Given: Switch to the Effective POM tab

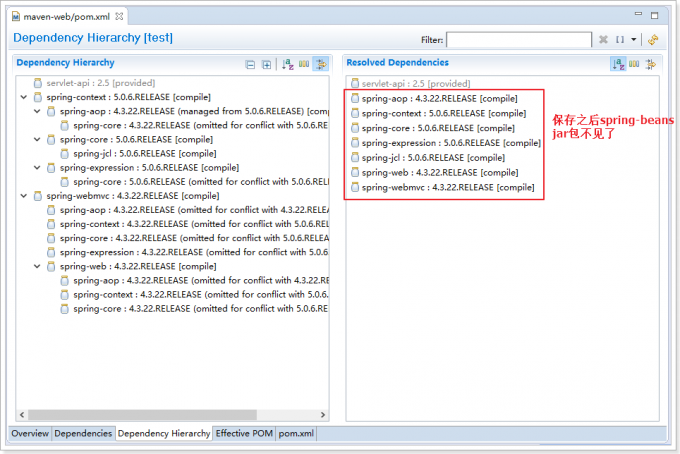Looking at the screenshot, I should coord(245,434).
